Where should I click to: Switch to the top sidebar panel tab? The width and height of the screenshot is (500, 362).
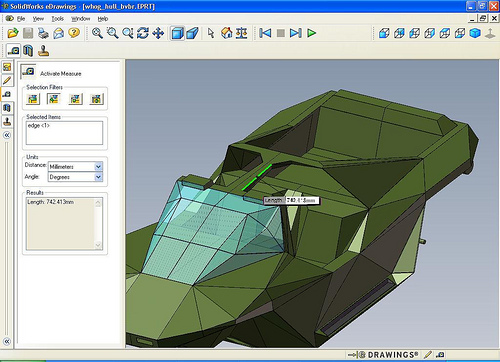click(x=7, y=67)
